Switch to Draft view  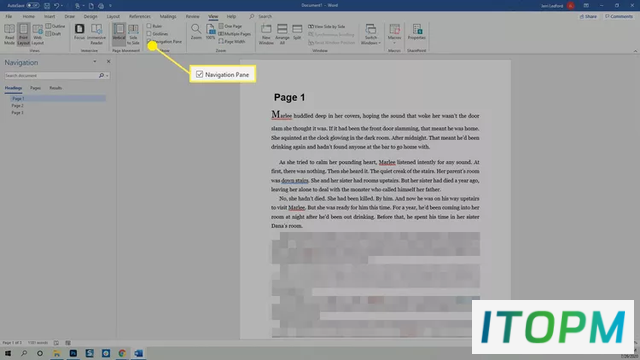54,34
